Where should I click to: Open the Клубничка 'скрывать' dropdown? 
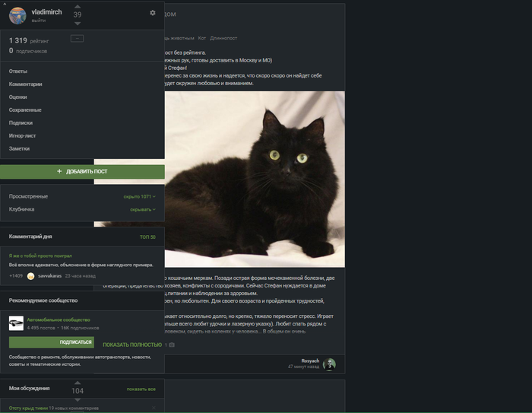click(143, 209)
